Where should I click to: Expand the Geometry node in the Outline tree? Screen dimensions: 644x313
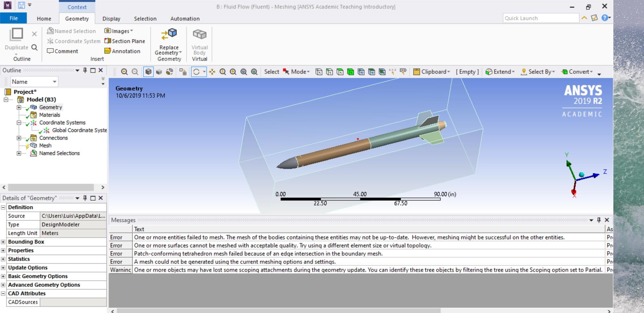click(x=19, y=107)
